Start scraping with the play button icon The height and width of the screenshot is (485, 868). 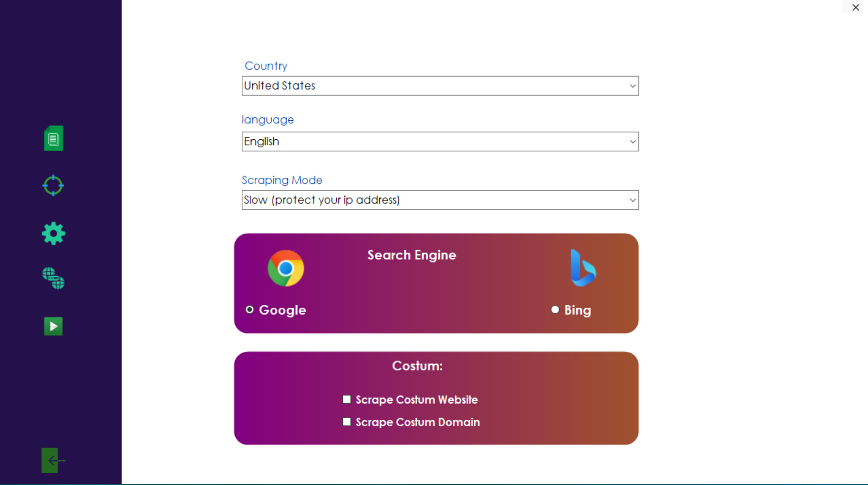tap(53, 326)
